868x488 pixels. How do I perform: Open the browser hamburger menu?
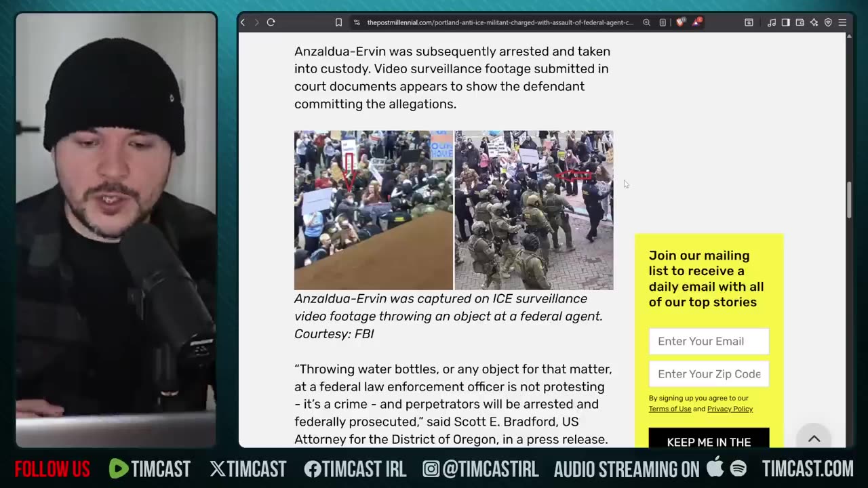842,22
